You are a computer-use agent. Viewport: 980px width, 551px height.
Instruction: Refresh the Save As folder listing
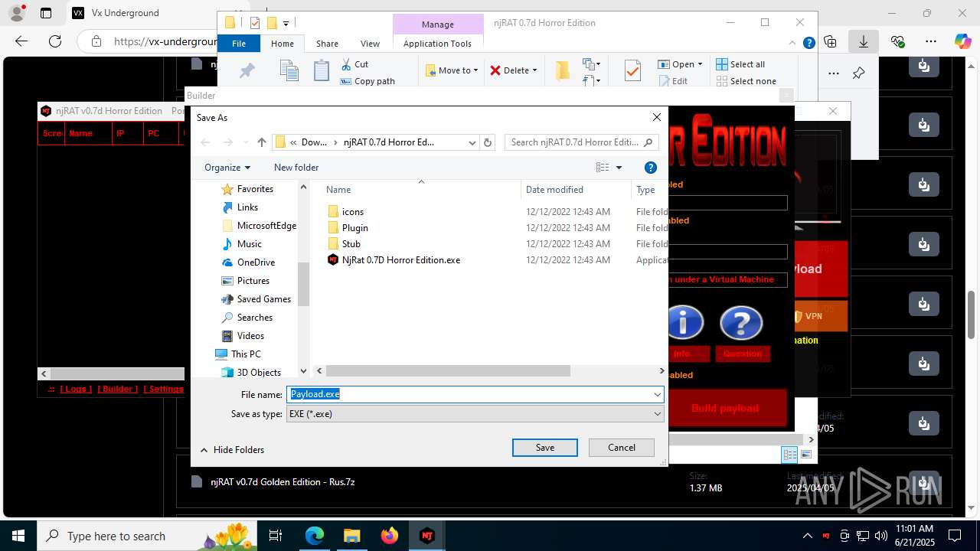click(488, 142)
